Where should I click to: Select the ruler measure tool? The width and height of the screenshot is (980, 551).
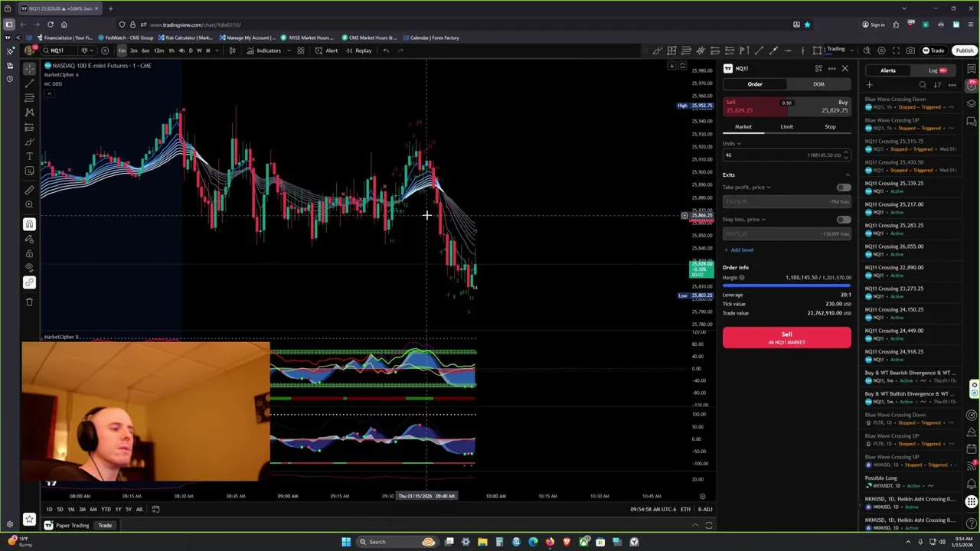point(29,190)
